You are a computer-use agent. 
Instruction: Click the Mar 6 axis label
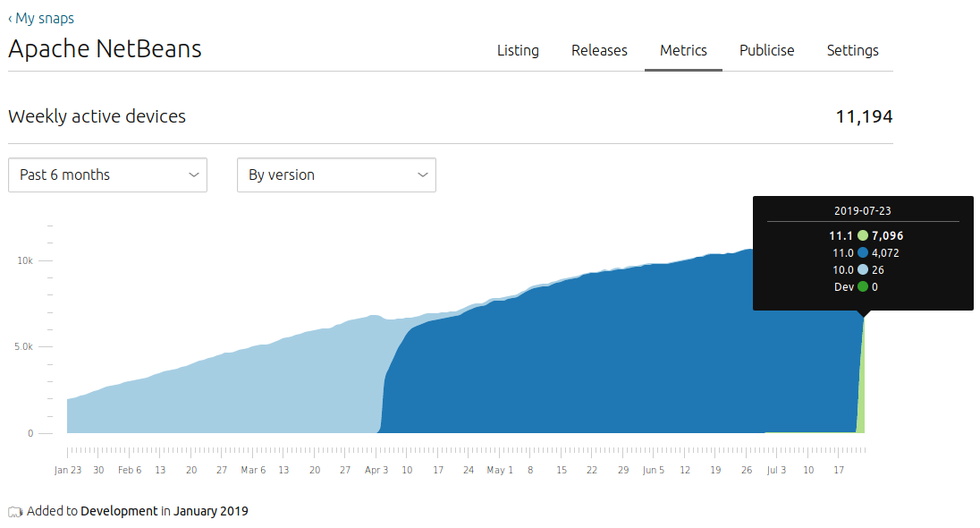point(253,470)
